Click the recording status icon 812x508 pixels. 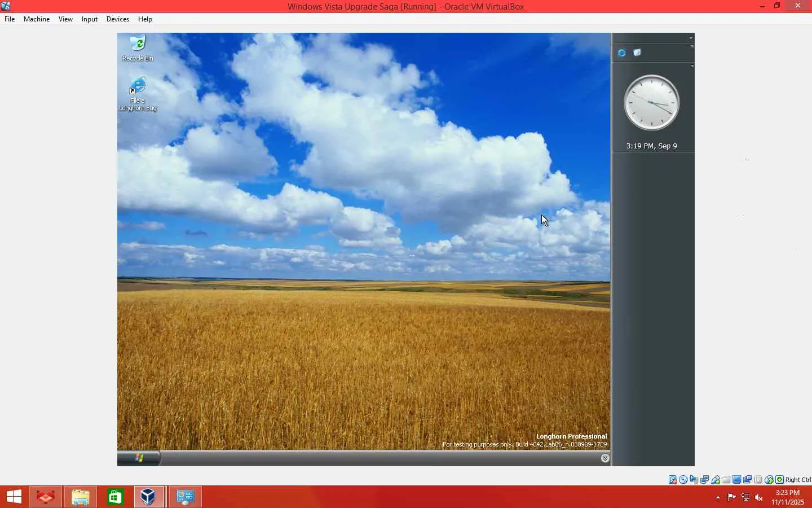click(748, 480)
